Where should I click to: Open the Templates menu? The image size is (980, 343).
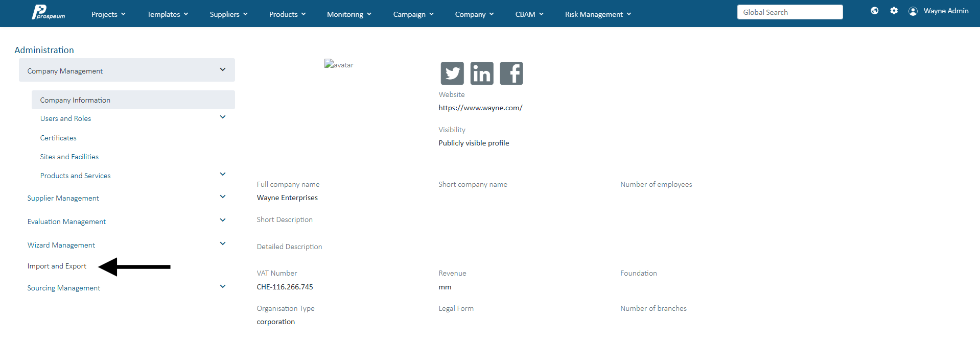168,14
